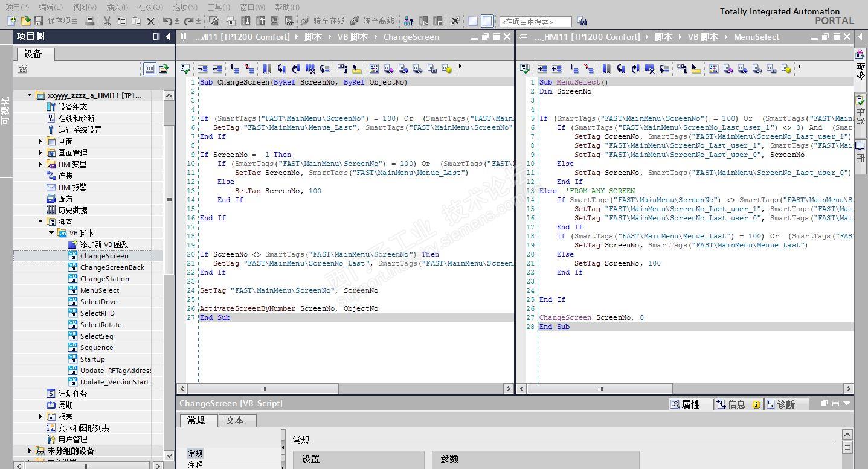Click increase indent icon in ChangeScreen editor
The image size is (868, 469).
point(202,69)
